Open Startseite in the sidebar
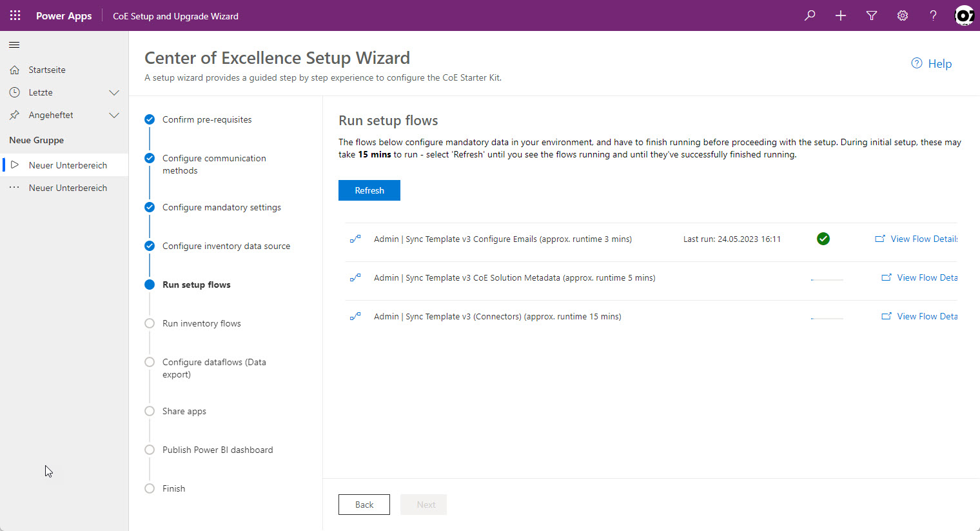The width and height of the screenshot is (980, 531). 64,70
